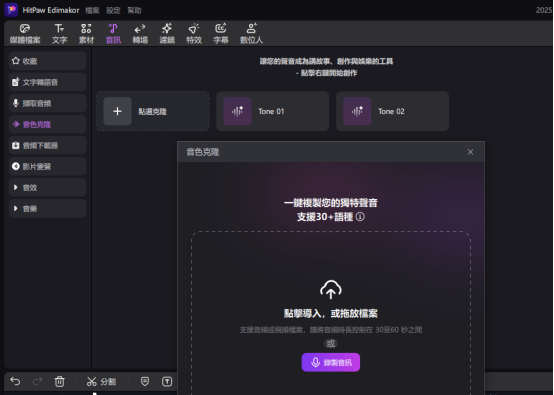Open 影片變聲 in the sidebar
The width and height of the screenshot is (554, 395).
click(x=48, y=166)
